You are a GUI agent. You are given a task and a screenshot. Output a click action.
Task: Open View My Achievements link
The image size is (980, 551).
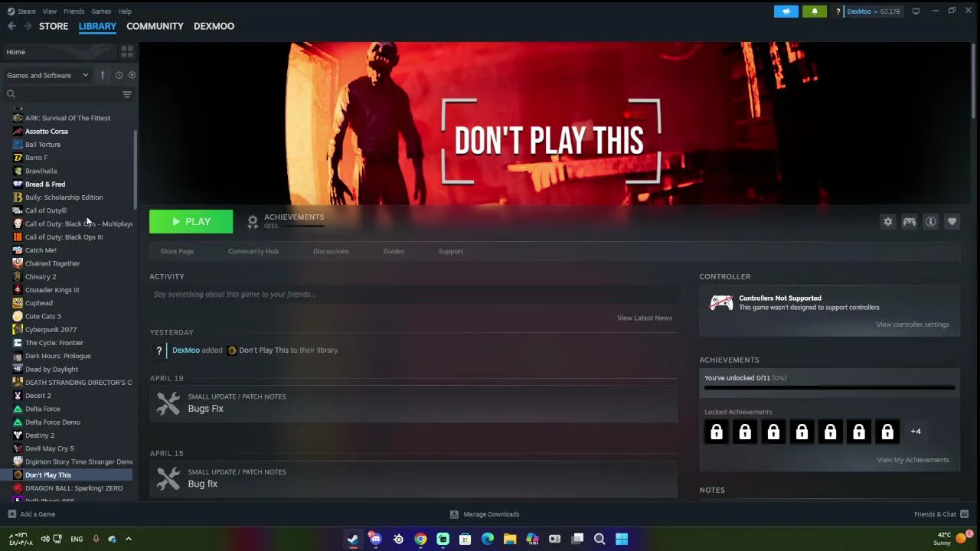pyautogui.click(x=913, y=460)
